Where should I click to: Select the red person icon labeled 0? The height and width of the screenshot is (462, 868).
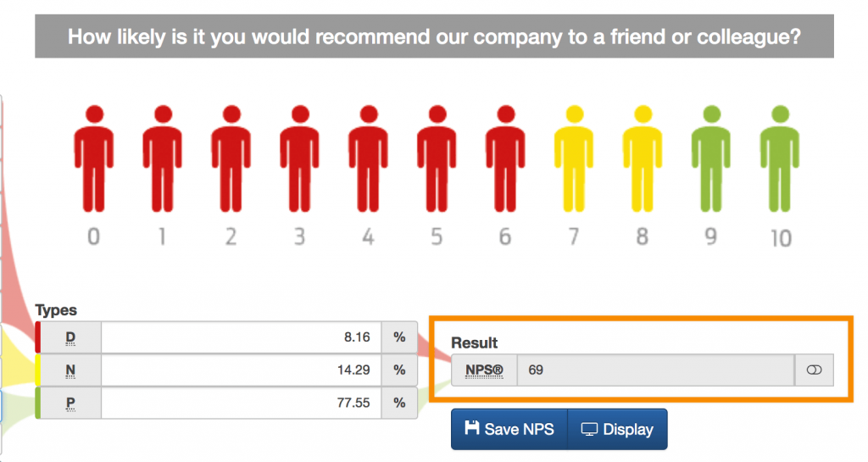pyautogui.click(x=93, y=159)
